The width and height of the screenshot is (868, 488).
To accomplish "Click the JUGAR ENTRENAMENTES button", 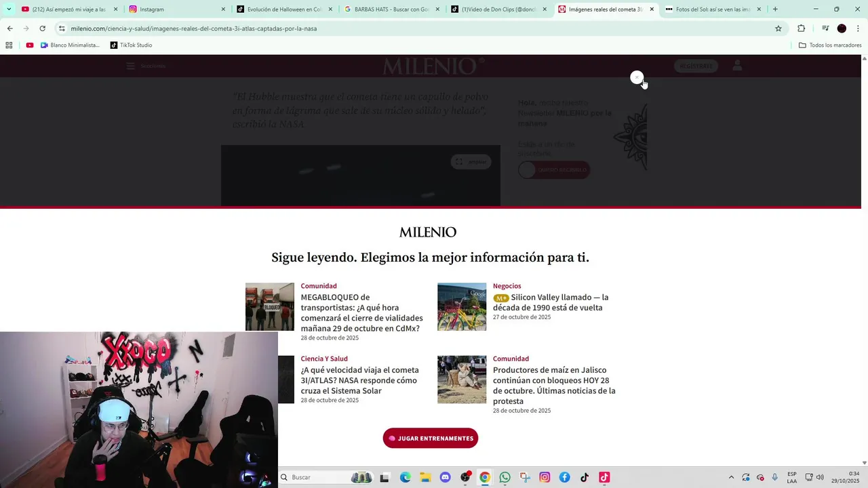I will click(431, 438).
